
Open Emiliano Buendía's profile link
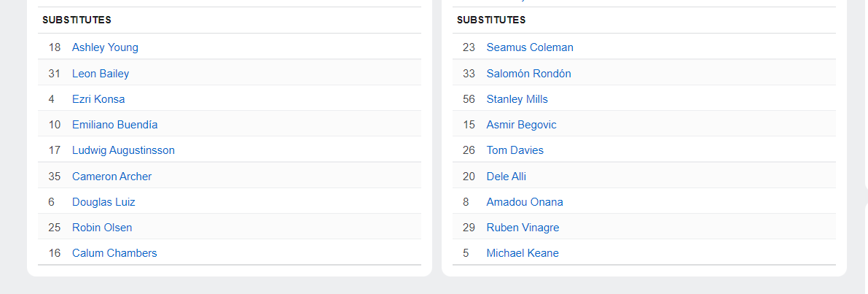[x=114, y=125]
